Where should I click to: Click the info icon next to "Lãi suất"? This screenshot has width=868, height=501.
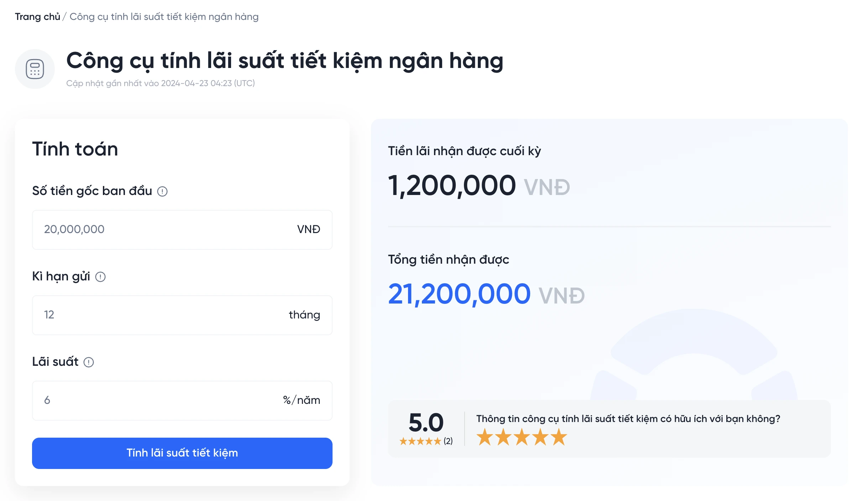pyautogui.click(x=89, y=362)
